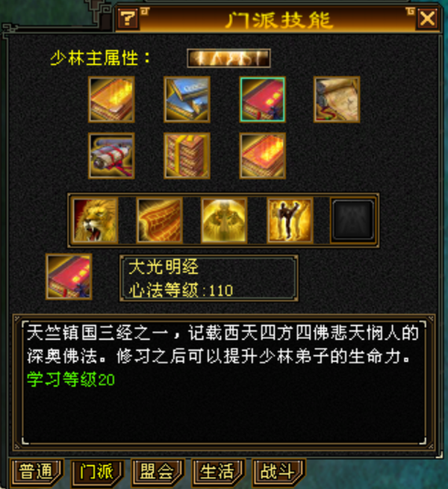Open the 盟会 tab
The image size is (448, 489).
pyautogui.click(x=158, y=471)
